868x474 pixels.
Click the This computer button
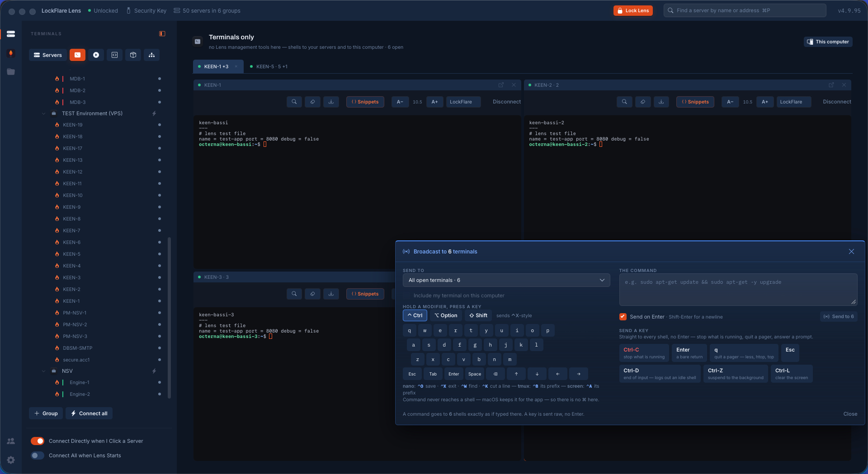[x=828, y=42]
